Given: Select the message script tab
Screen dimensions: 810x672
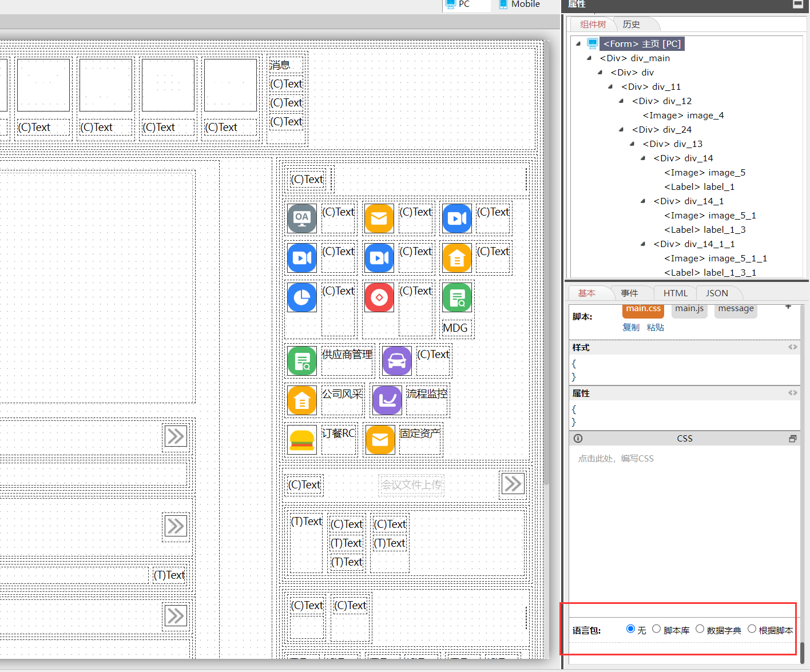Looking at the screenshot, I should point(736,309).
